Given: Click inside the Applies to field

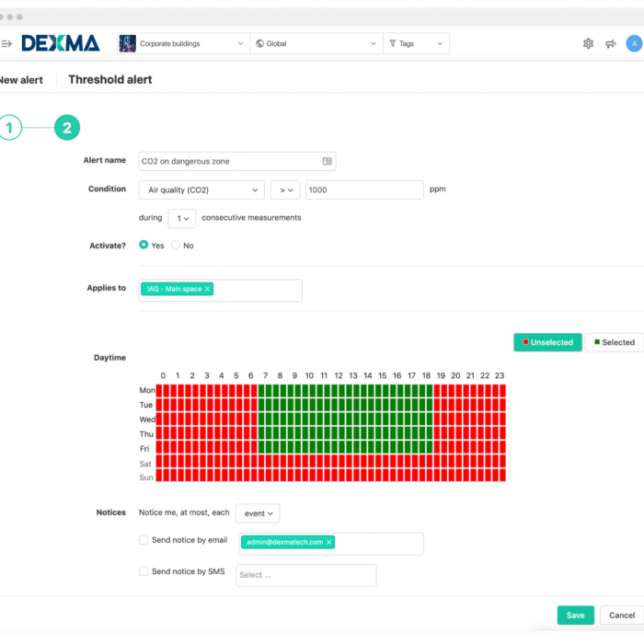Looking at the screenshot, I should pyautogui.click(x=220, y=291).
